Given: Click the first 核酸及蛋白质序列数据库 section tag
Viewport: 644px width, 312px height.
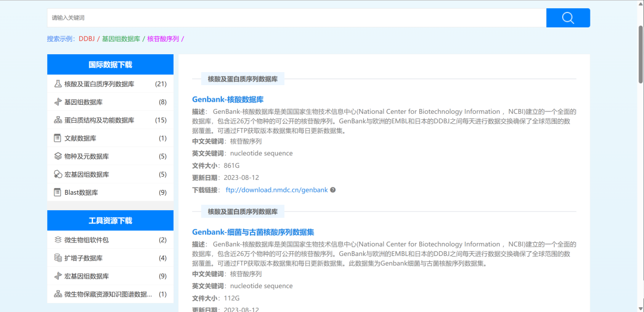Looking at the screenshot, I should point(243,79).
